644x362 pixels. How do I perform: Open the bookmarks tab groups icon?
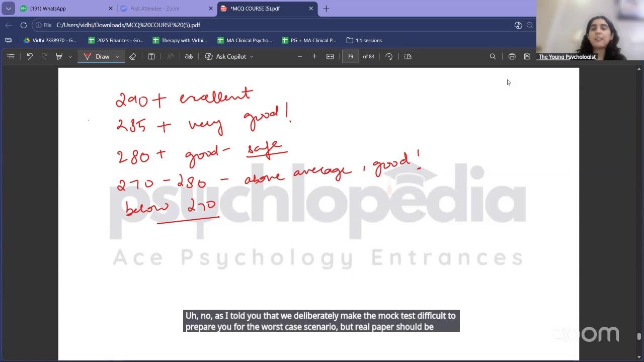tap(8, 40)
